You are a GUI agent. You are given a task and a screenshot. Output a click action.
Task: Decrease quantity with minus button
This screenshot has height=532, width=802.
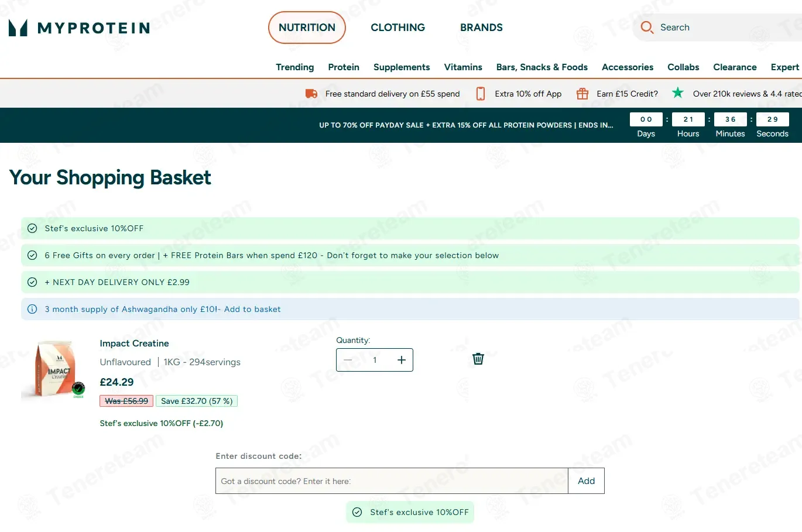[348, 360]
